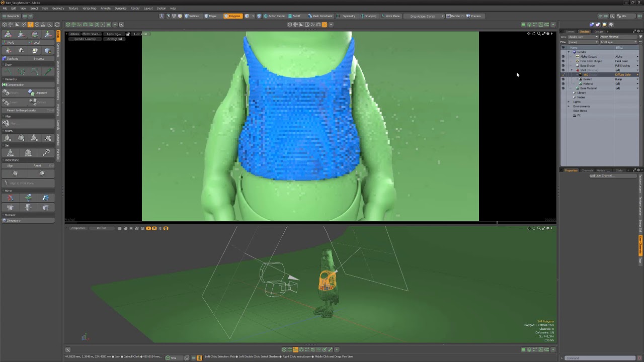Viewport: 644px width, 362px height.
Task: Open the File menu
Action: pos(5,9)
